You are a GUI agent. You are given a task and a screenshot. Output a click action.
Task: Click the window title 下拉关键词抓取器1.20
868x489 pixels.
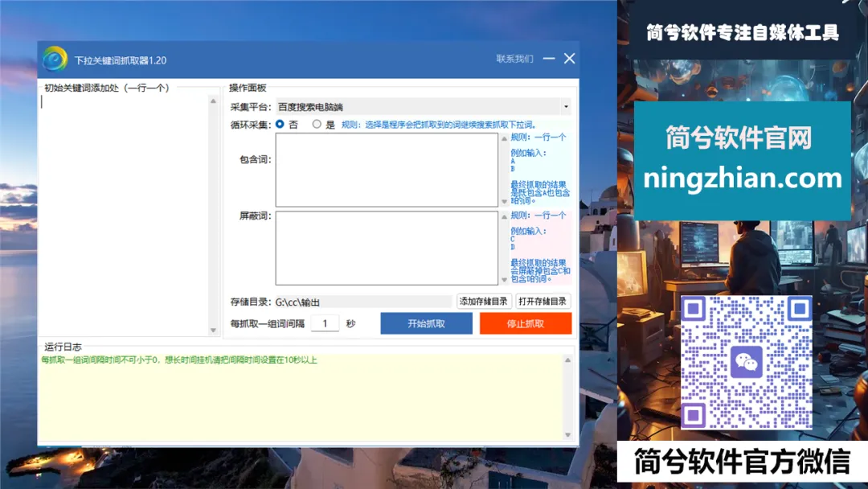tap(121, 60)
